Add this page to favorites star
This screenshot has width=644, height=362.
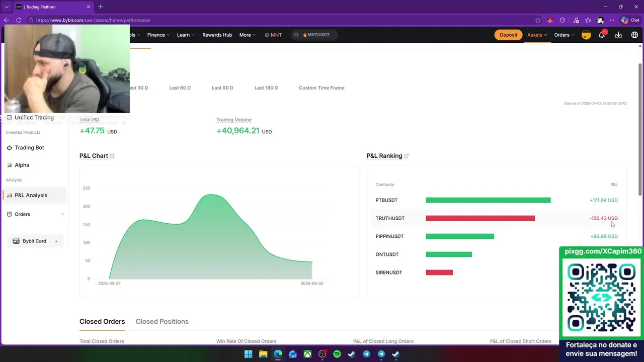538,20
